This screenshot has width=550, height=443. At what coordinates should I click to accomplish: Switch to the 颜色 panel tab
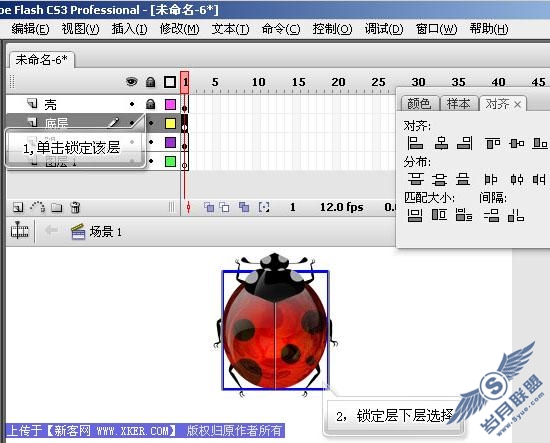point(419,103)
